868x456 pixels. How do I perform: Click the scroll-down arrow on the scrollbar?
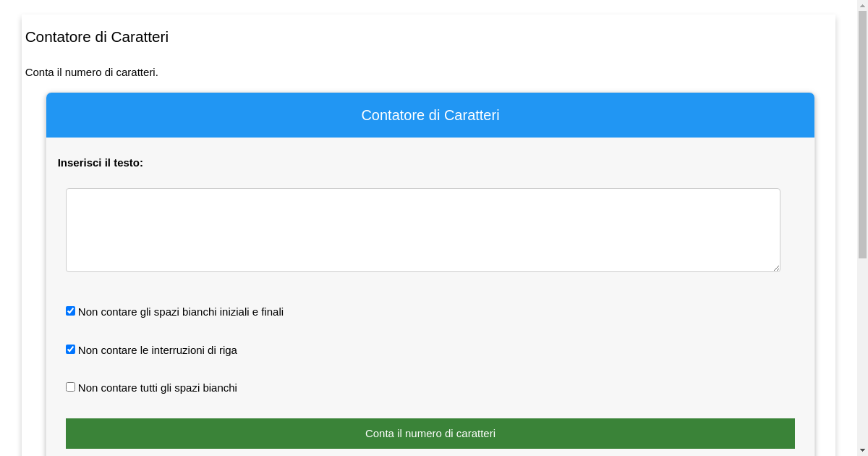[x=862, y=450]
